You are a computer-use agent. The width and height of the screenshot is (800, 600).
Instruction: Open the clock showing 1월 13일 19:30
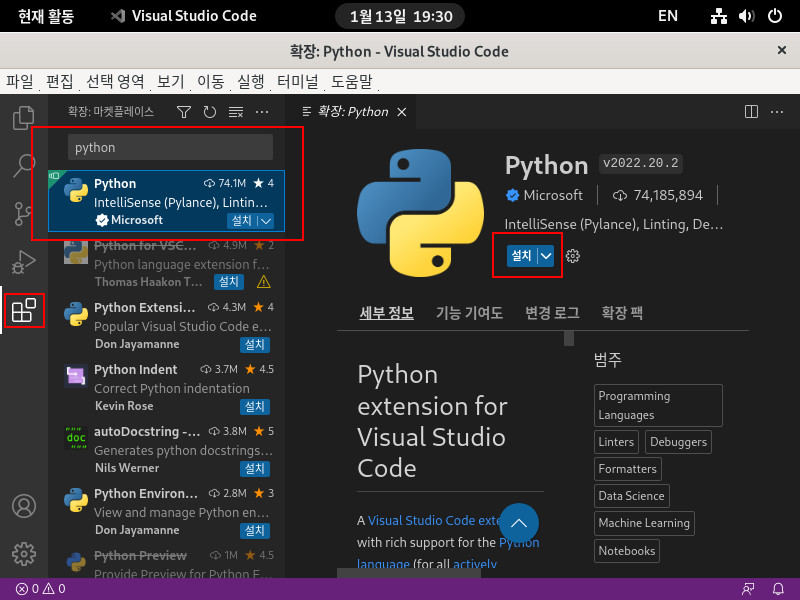tap(400, 16)
